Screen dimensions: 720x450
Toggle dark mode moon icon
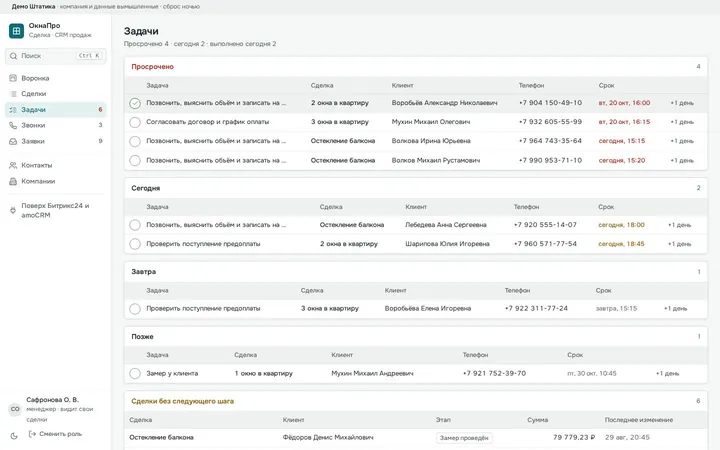14,436
